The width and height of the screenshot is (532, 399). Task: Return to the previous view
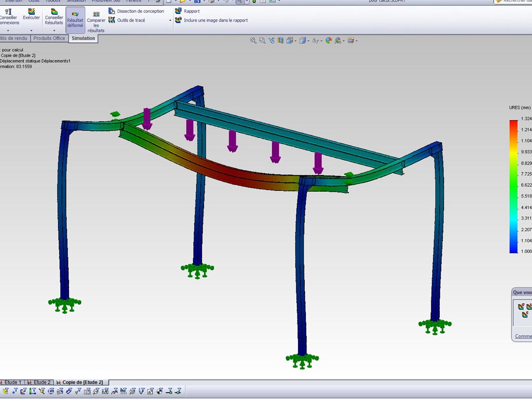pos(272,41)
